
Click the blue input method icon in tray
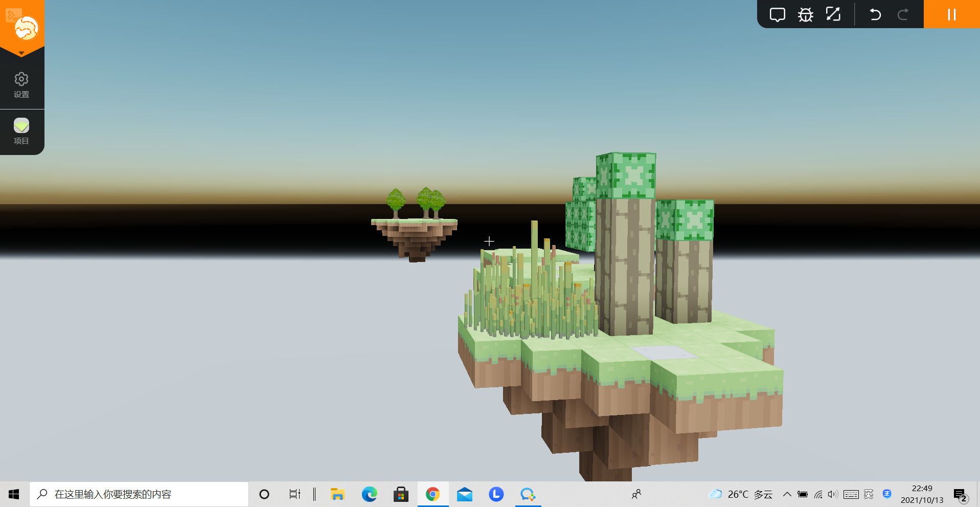coord(887,494)
